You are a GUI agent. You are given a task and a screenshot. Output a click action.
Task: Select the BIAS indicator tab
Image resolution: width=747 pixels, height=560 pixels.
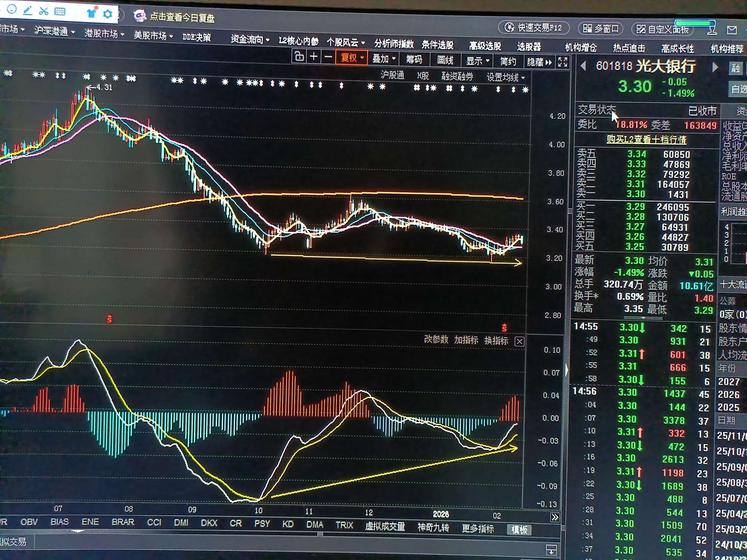click(59, 522)
